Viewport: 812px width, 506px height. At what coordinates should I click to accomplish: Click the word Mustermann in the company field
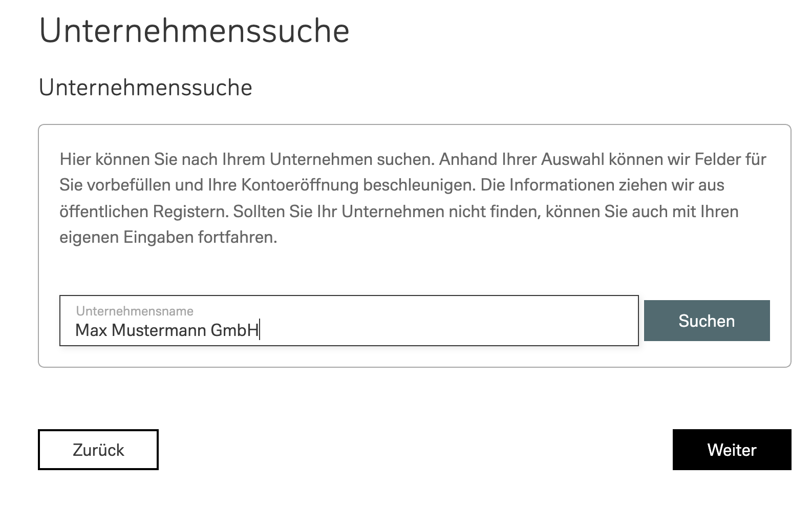pyautogui.click(x=159, y=330)
